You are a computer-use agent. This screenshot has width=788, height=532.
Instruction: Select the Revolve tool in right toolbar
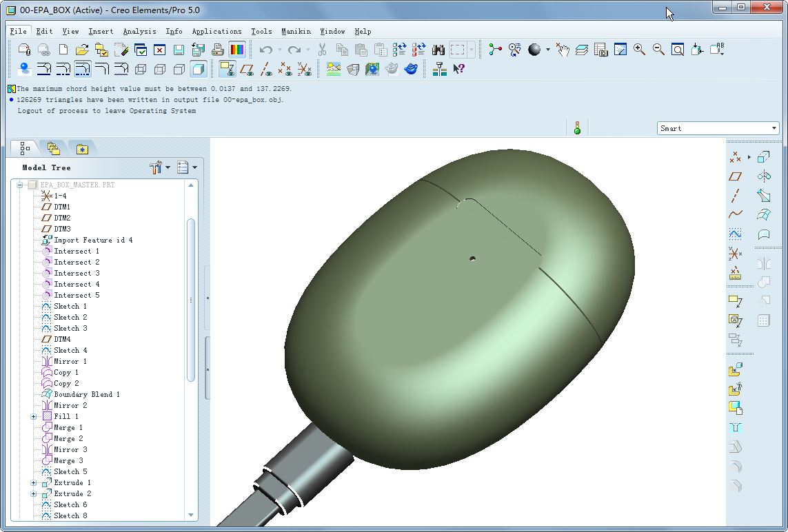point(763,176)
